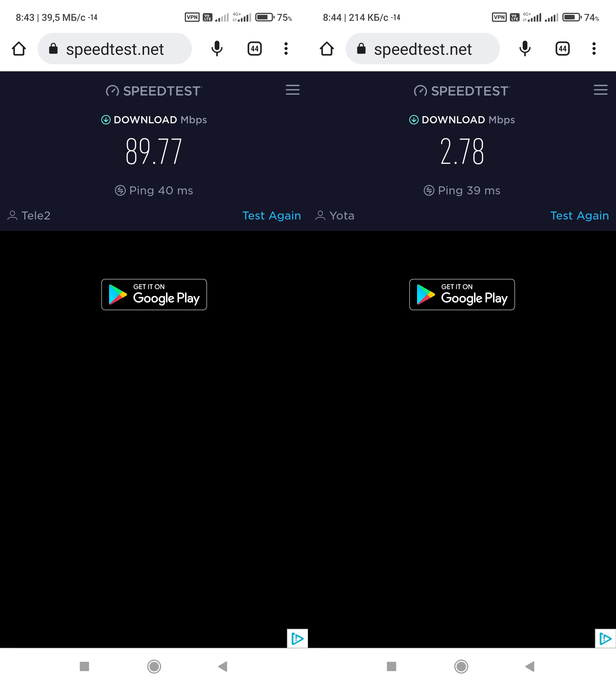616x685 pixels.
Task: Tap the home icon in the right (Yota) browser
Action: (327, 49)
